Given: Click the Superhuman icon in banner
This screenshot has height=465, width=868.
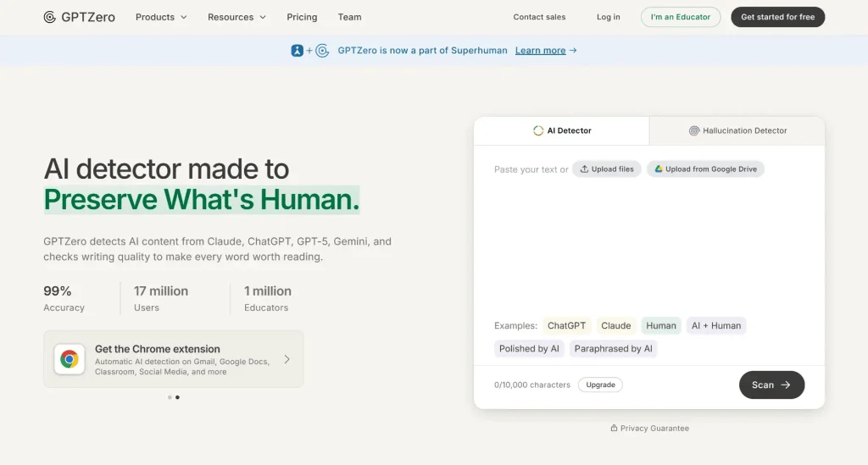Looking at the screenshot, I should coord(298,50).
